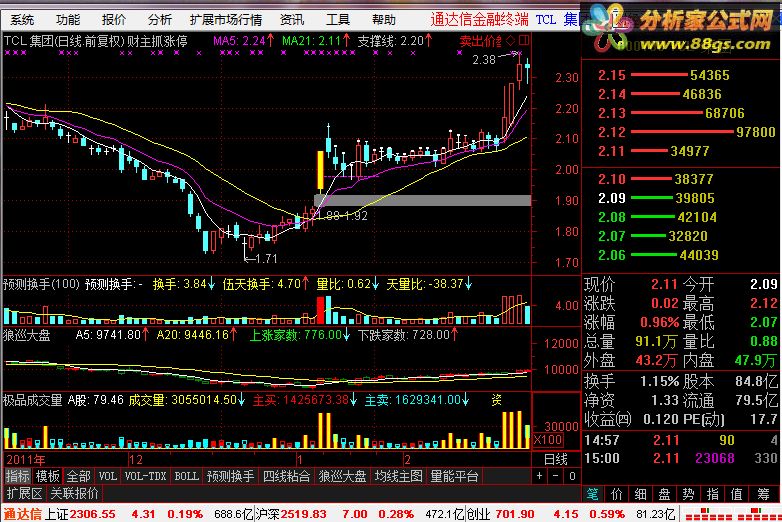Screen dimensions: 782x522
Task: Select the 指标 tab
Action: 17,477
